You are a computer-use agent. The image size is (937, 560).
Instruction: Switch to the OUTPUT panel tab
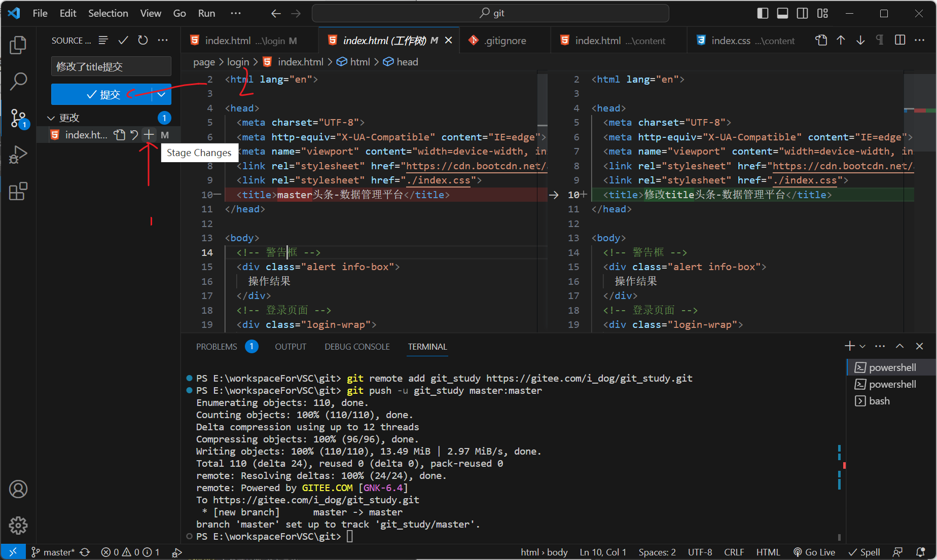(x=291, y=347)
